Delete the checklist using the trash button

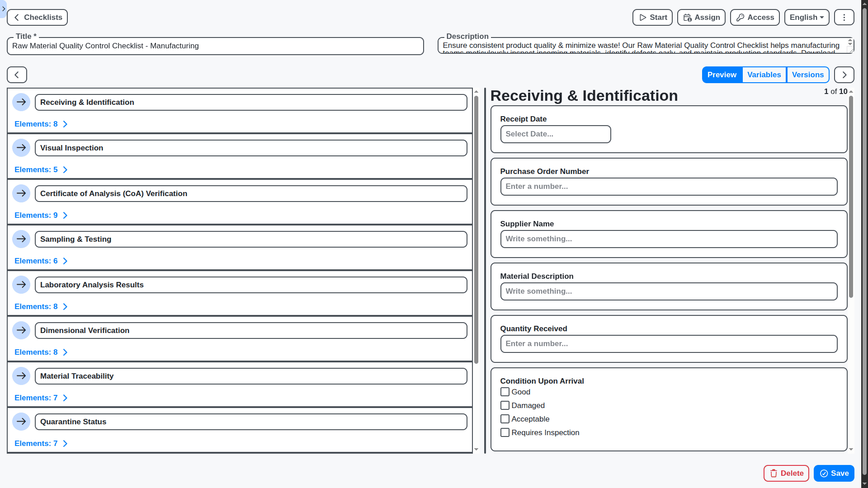[x=786, y=473]
